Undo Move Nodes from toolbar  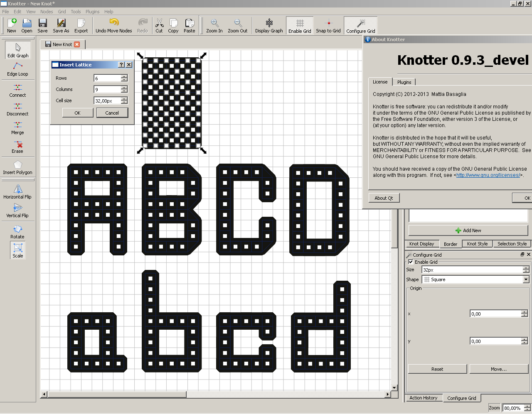point(113,25)
